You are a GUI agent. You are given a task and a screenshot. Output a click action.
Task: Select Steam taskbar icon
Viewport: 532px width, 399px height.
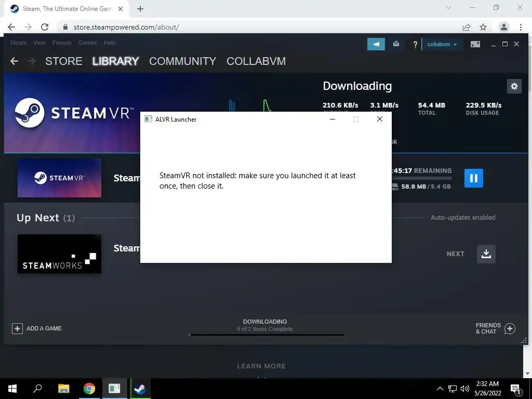pos(140,389)
